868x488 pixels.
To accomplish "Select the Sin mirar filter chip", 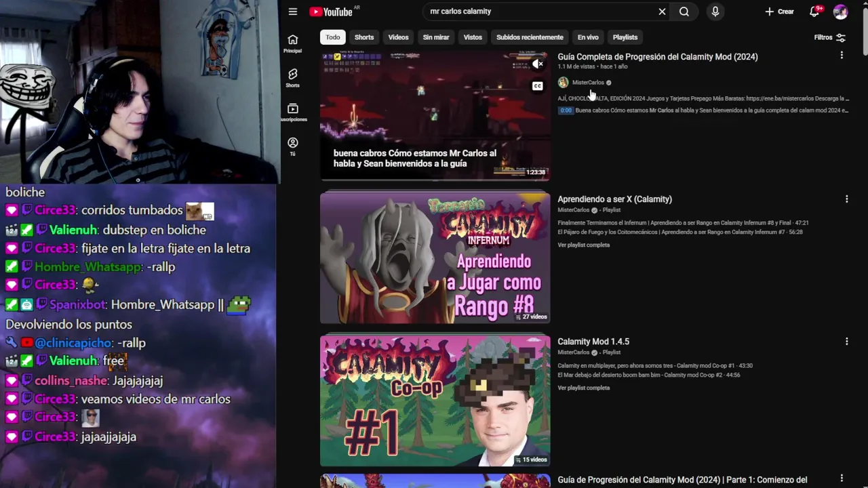I will (436, 37).
